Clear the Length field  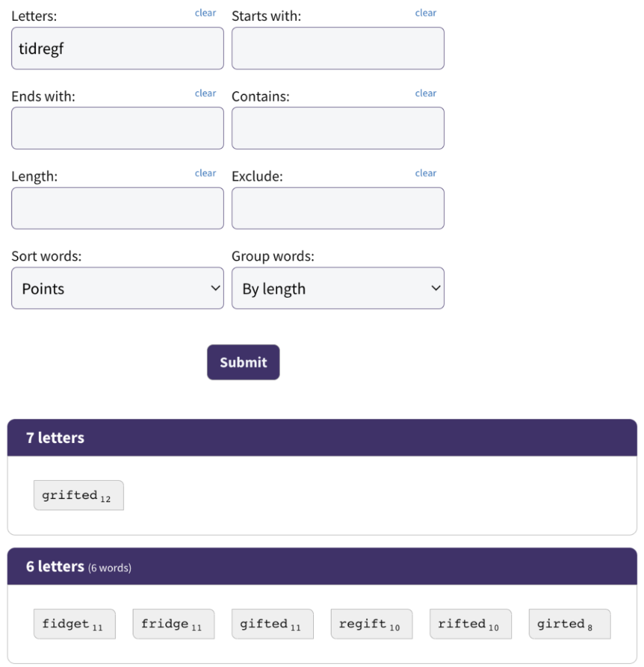tap(206, 173)
